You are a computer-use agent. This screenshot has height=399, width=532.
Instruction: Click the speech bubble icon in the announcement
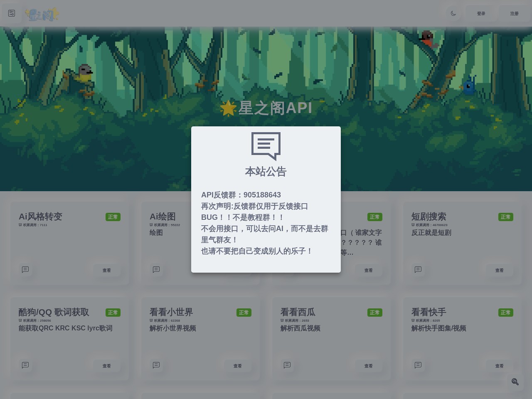coord(266,146)
